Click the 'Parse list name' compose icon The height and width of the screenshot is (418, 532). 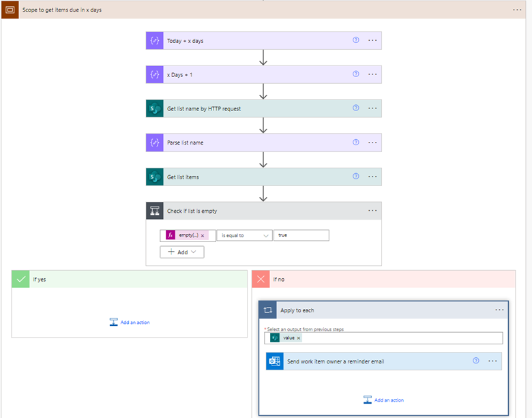(155, 143)
